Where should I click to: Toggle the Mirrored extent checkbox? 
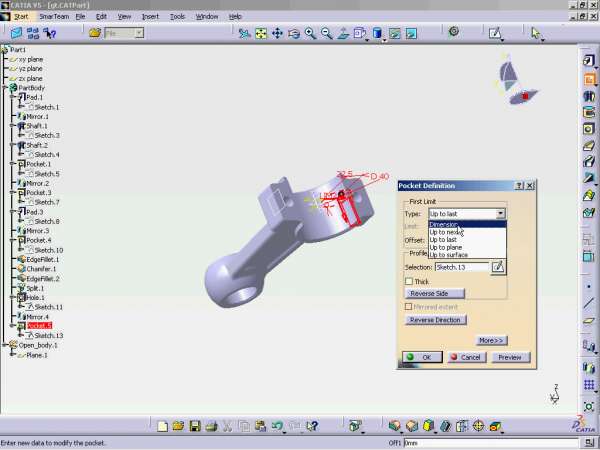tap(409, 307)
